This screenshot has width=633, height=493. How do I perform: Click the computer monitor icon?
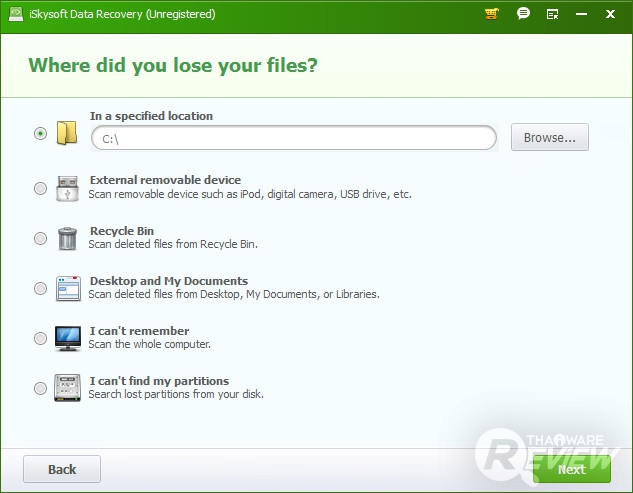coord(67,338)
